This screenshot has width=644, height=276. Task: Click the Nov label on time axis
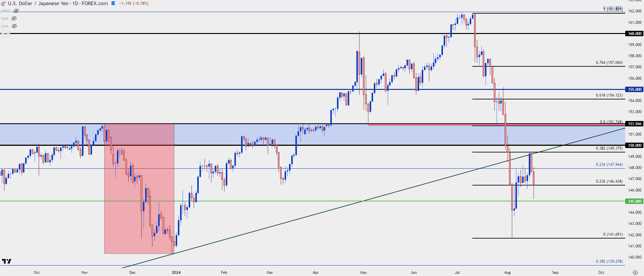tap(84, 273)
